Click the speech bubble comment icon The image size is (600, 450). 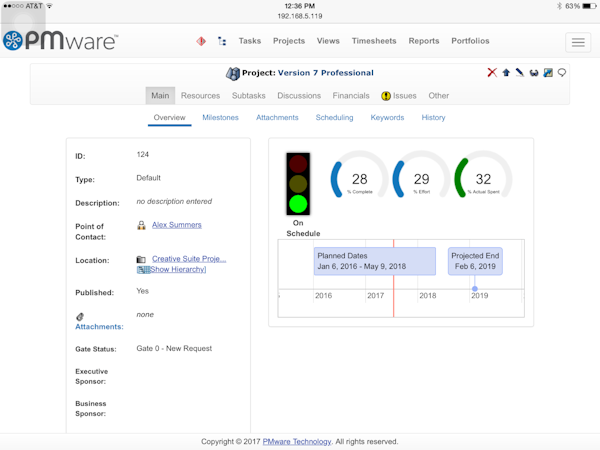point(562,73)
